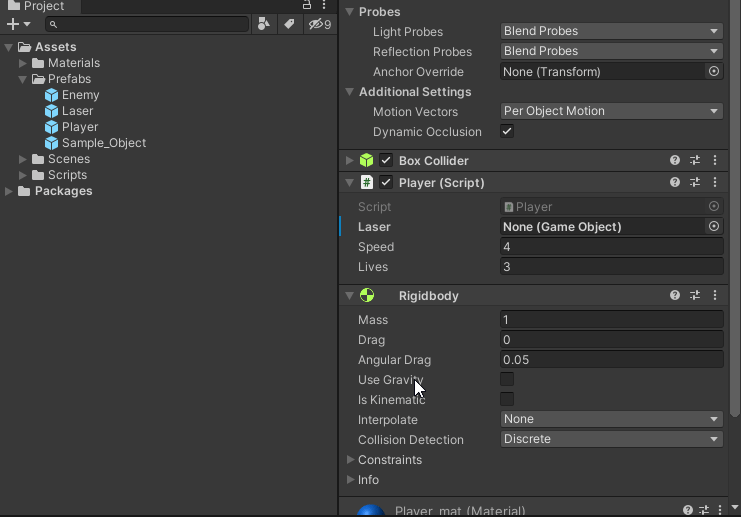Expand the Materials folder

point(22,63)
